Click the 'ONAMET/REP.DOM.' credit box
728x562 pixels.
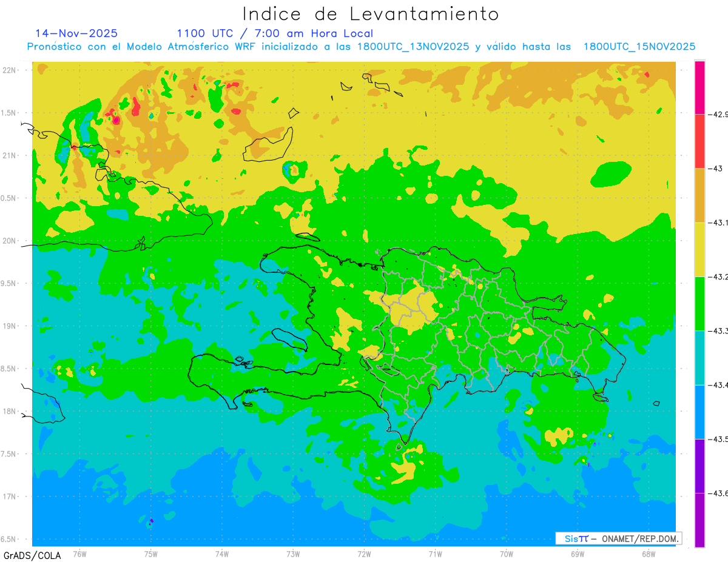tap(618, 538)
